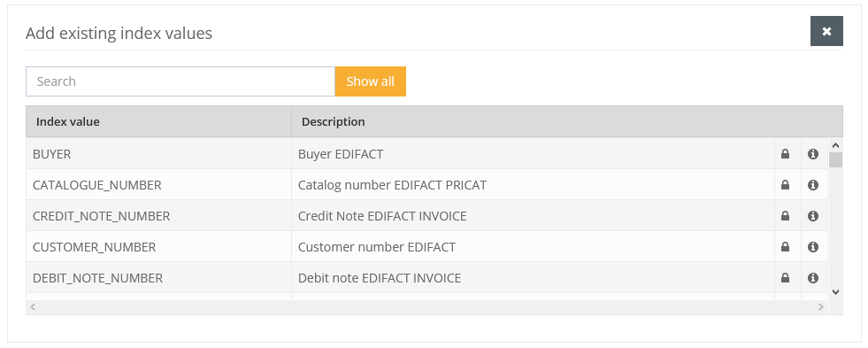Click the horizontal scrollbar left arrow
This screenshot has width=868, height=348.
[x=33, y=306]
